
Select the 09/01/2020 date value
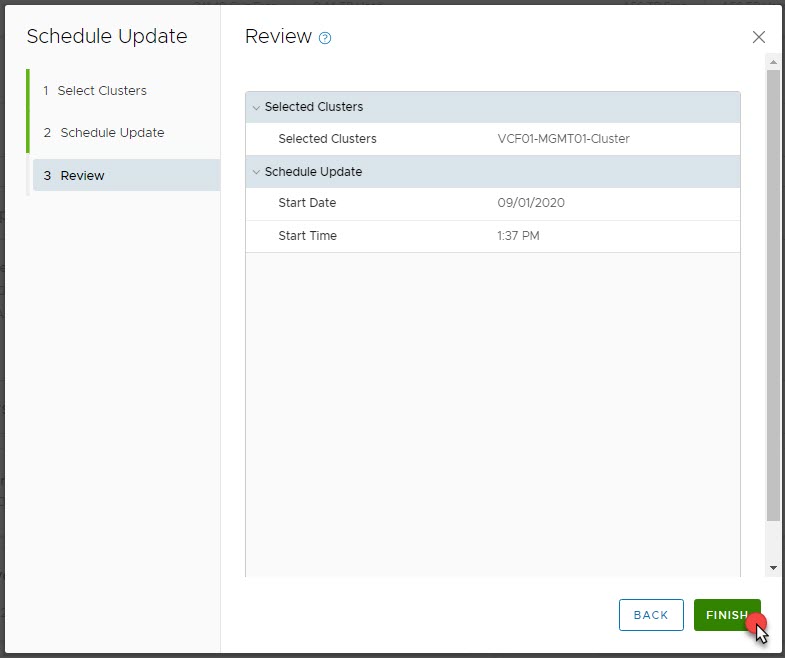[531, 203]
